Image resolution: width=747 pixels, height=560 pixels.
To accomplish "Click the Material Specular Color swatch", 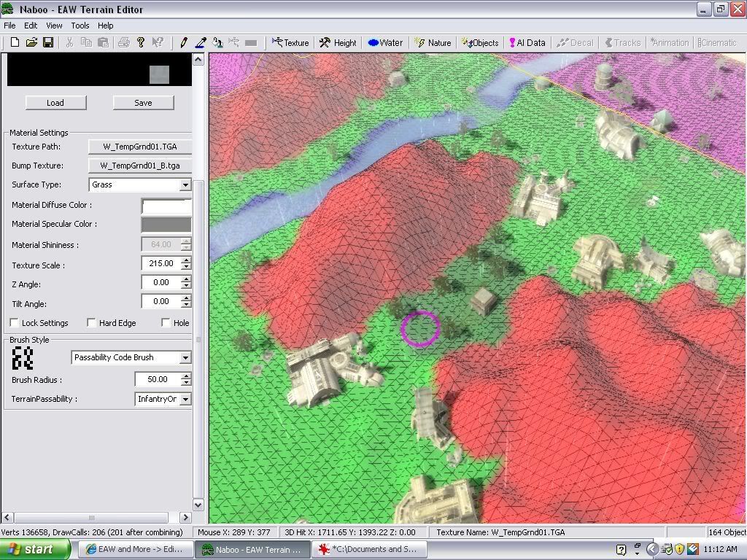I will (x=166, y=225).
